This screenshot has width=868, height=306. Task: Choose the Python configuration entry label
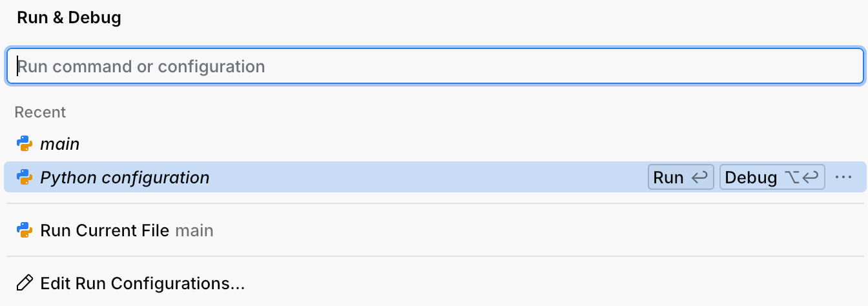coord(125,178)
